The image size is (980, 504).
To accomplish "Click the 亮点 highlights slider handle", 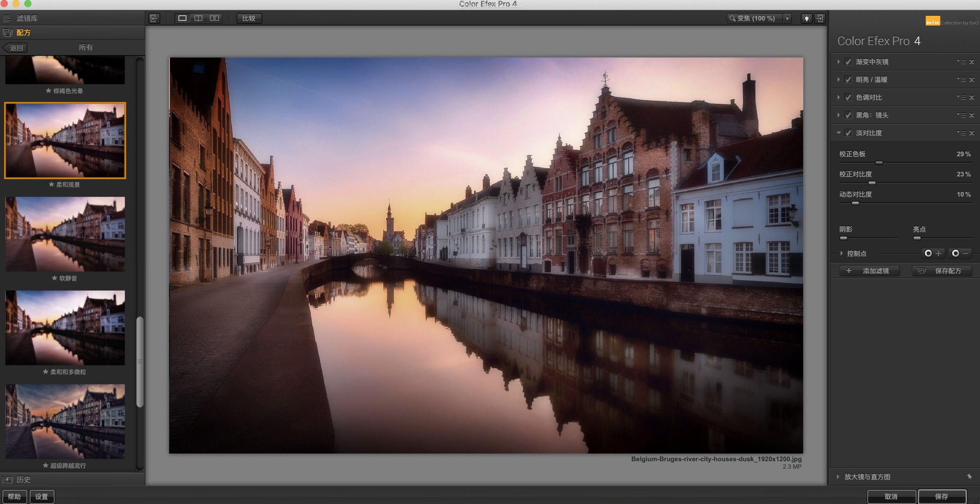I will (917, 238).
